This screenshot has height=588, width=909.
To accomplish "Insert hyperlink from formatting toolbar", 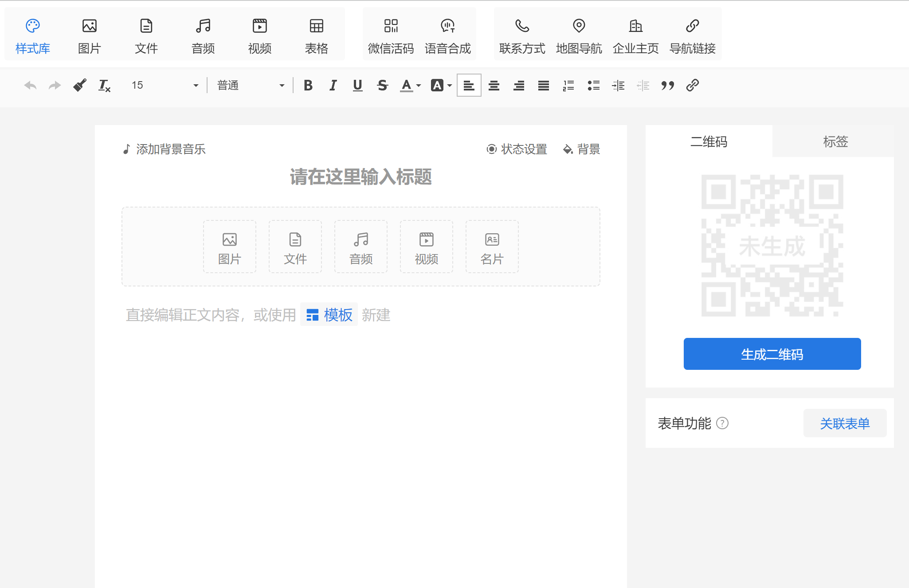I will (693, 85).
